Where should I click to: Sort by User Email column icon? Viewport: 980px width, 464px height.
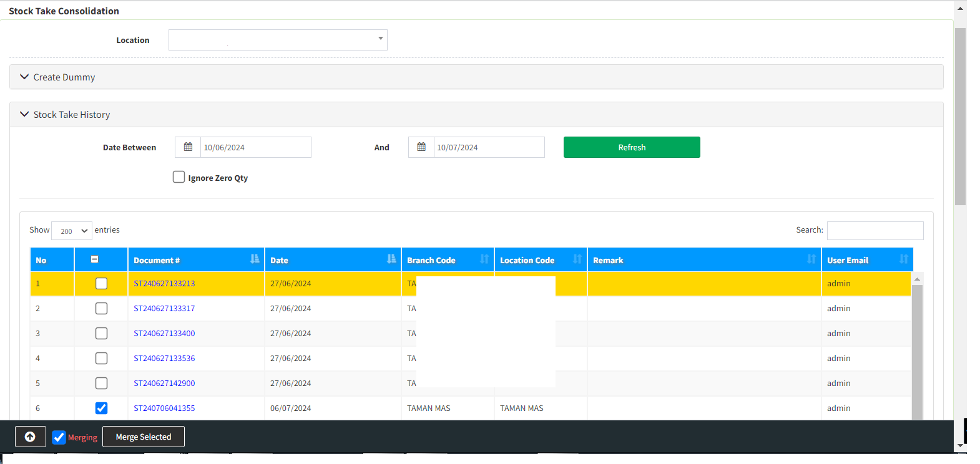coord(904,259)
